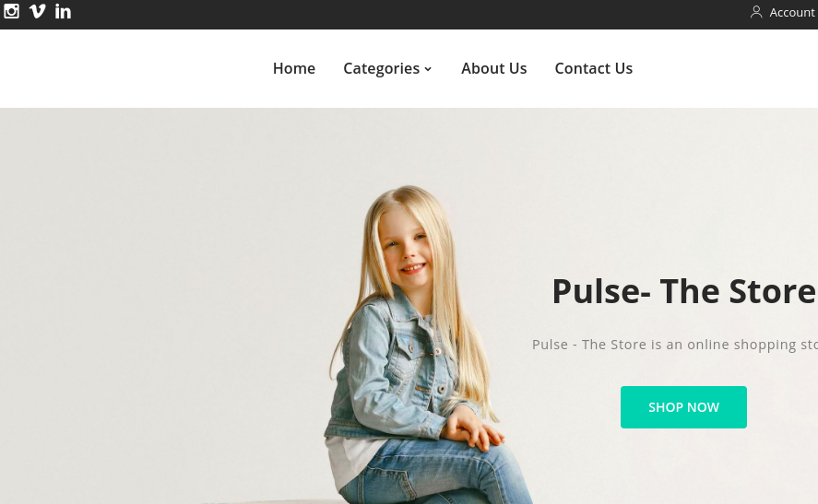
Task: Click the SHOP NOW button
Action: [683, 407]
